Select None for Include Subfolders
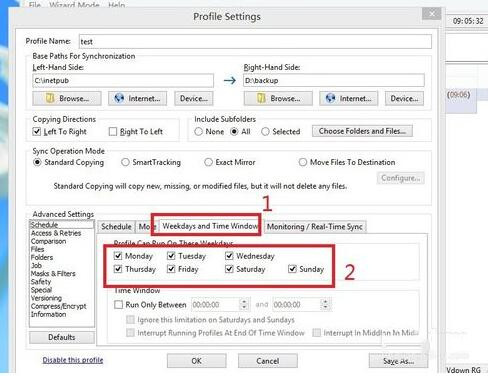Screen dimensions: 488x376 click(198, 132)
